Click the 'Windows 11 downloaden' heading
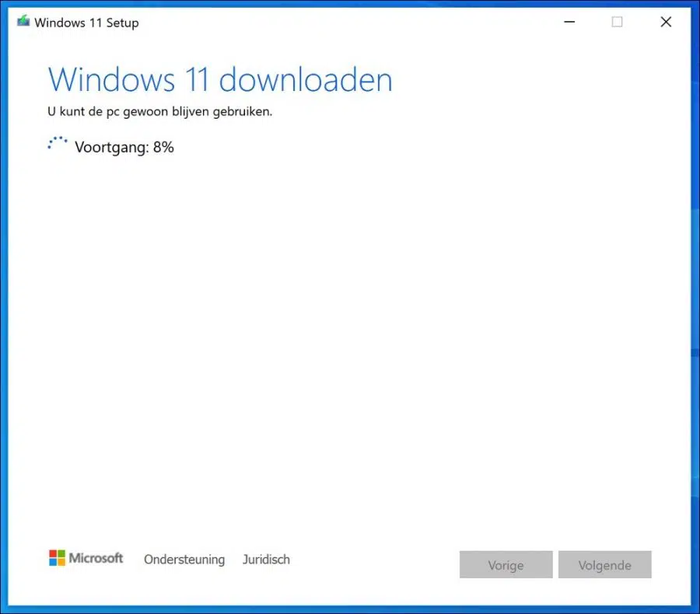Image resolution: width=700 pixels, height=614 pixels. (x=220, y=80)
